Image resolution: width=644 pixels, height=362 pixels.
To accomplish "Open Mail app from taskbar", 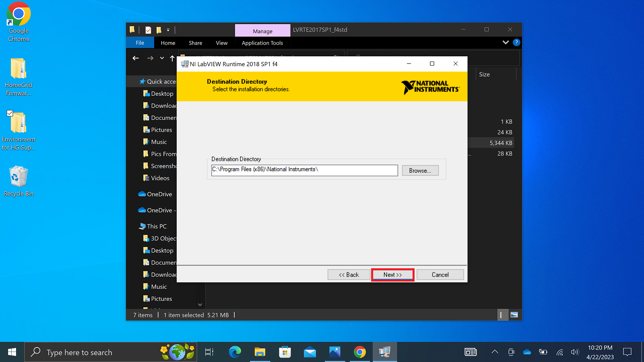I will pos(310,352).
